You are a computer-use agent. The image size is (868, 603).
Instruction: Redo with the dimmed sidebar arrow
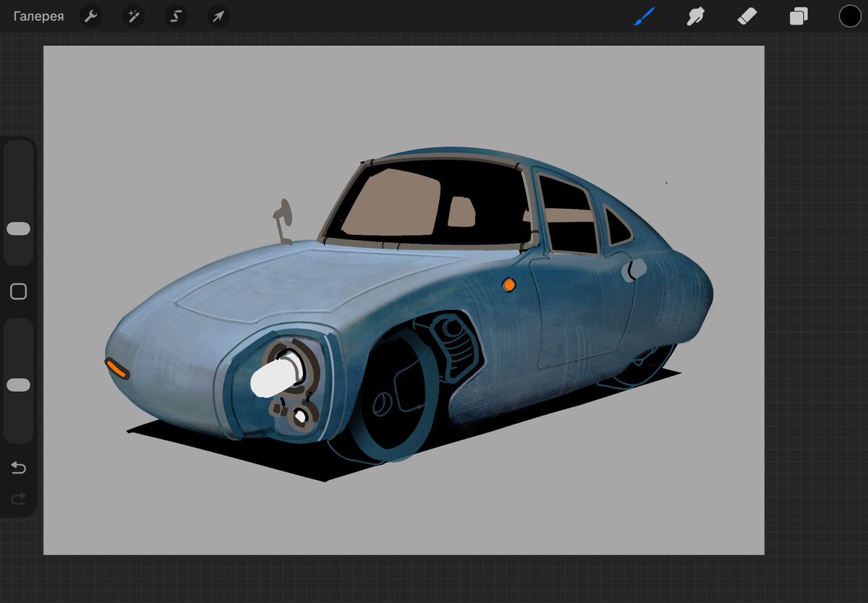point(18,498)
